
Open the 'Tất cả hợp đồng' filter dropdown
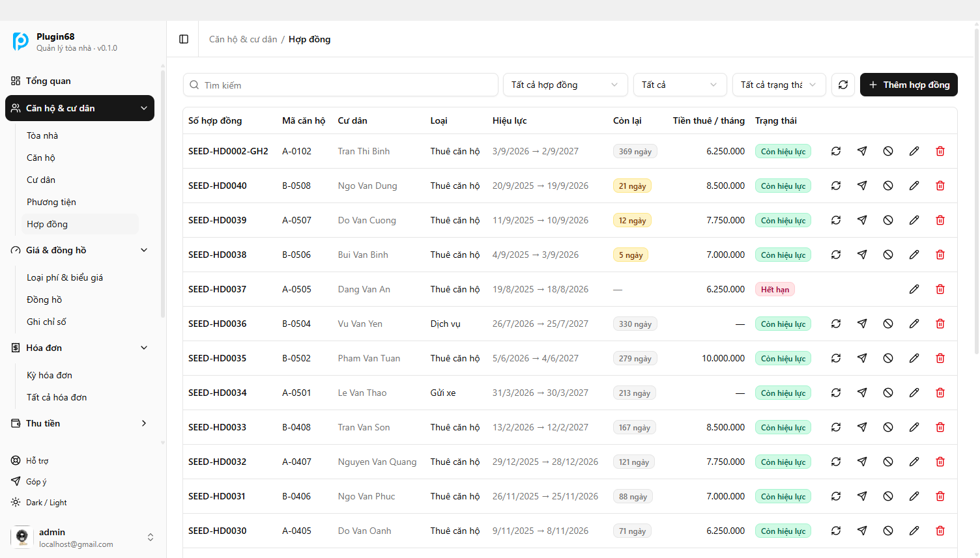point(565,85)
